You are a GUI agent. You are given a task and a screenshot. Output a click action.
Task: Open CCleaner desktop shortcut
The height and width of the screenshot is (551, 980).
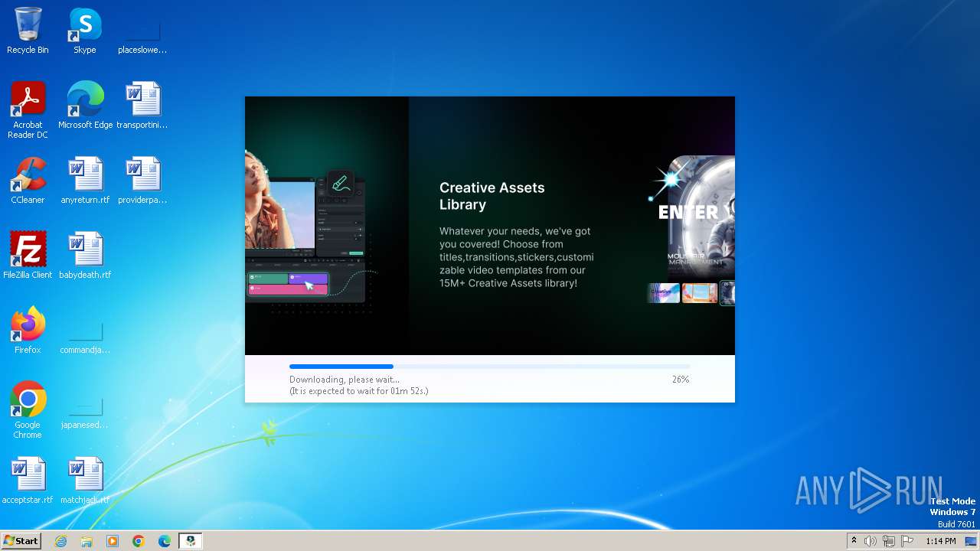[28, 181]
